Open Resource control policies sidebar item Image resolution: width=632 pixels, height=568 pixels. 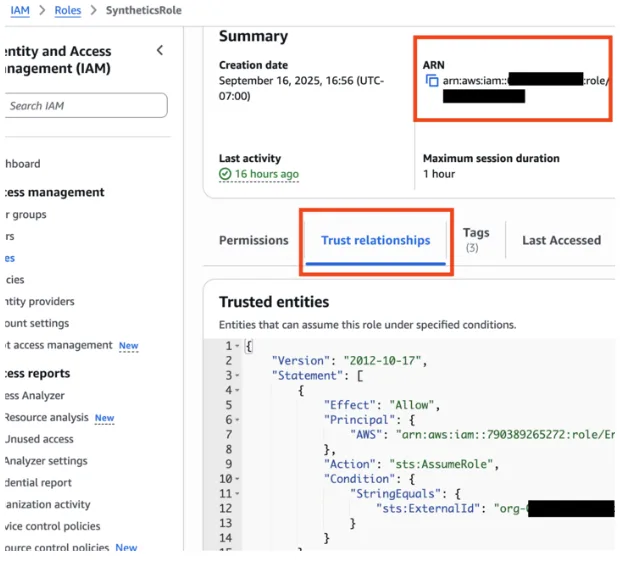pyautogui.click(x=57, y=547)
